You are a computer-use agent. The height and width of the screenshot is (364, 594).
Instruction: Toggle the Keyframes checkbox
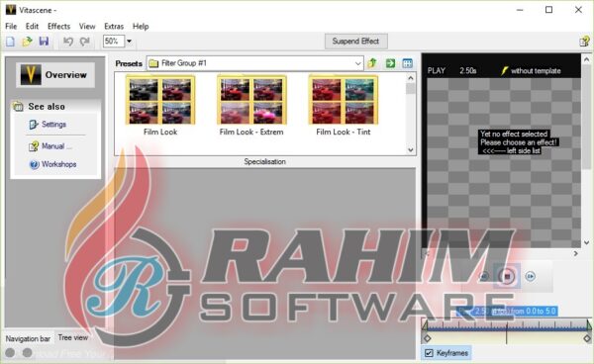[x=429, y=353]
